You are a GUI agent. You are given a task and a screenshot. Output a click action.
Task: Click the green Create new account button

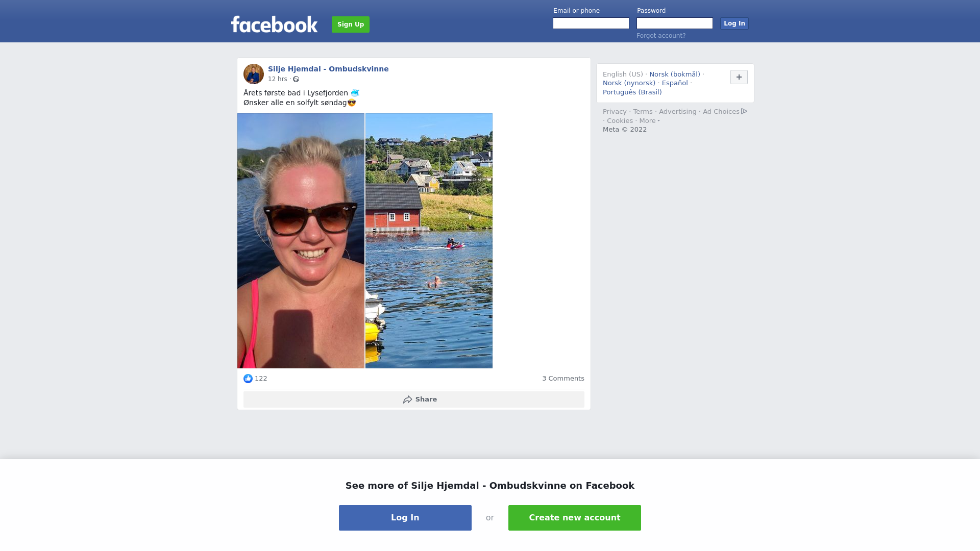[x=575, y=518]
